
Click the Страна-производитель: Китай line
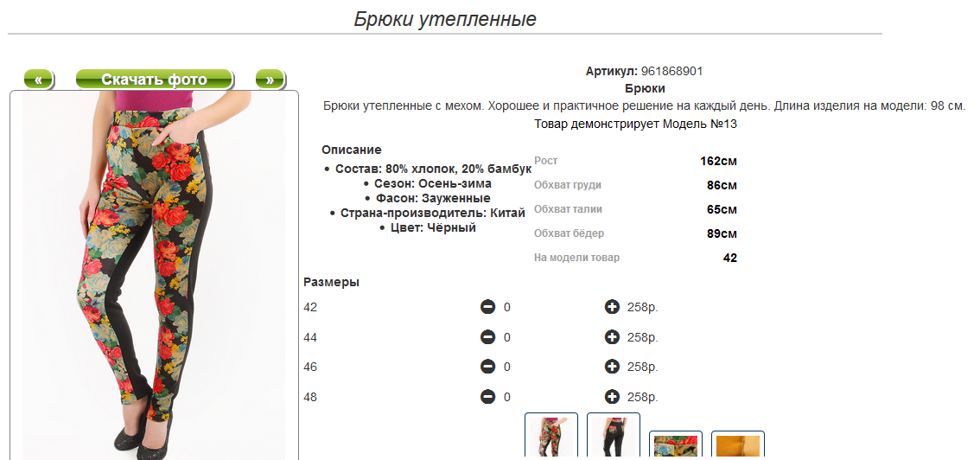point(433,213)
